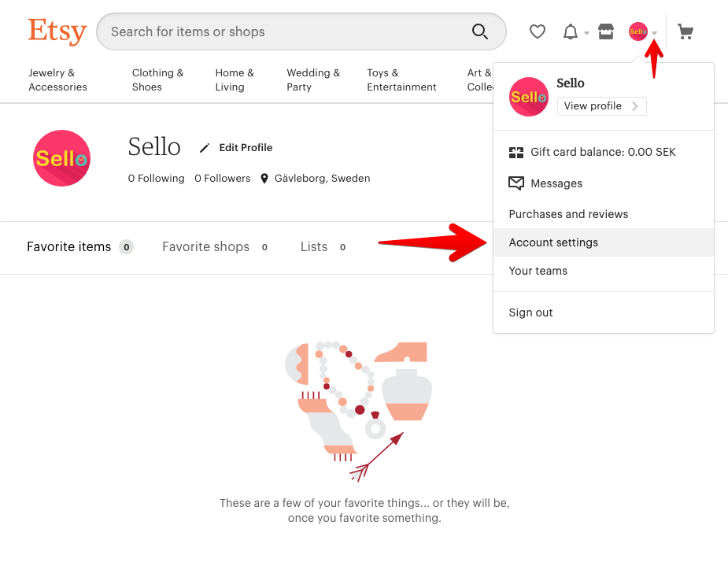Click the gift card balance icon
The width and height of the screenshot is (728, 562).
(517, 152)
